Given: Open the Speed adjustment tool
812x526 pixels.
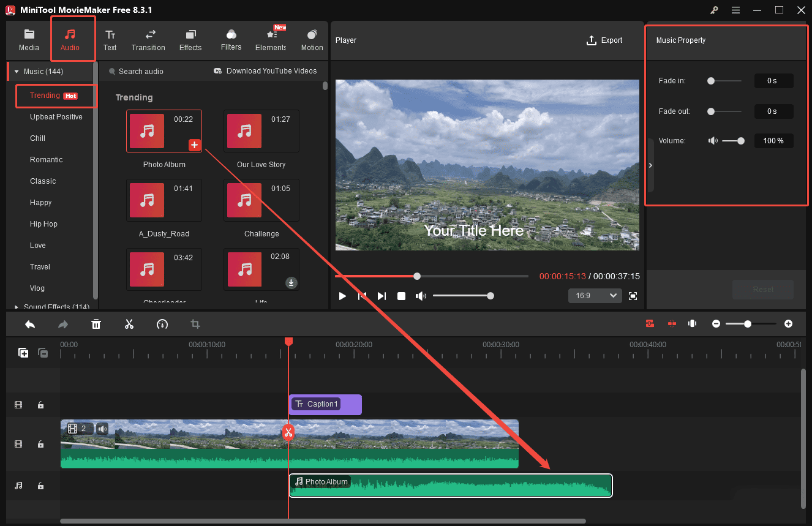Looking at the screenshot, I should click(162, 323).
